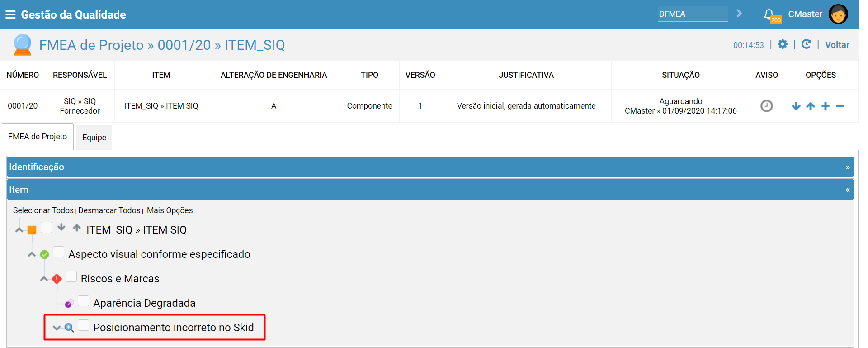The width and height of the screenshot is (868, 348).
Task: Collapse the Riscos e Marcas node
Action: click(x=44, y=279)
